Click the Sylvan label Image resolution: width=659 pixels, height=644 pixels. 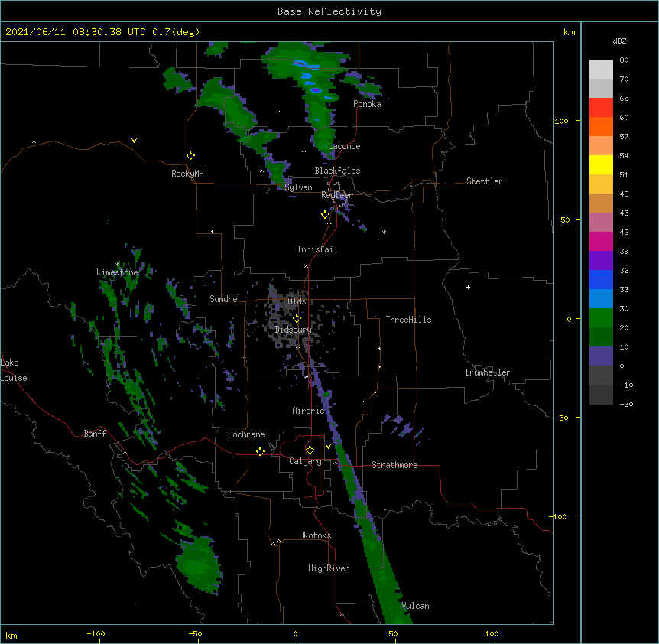[298, 187]
